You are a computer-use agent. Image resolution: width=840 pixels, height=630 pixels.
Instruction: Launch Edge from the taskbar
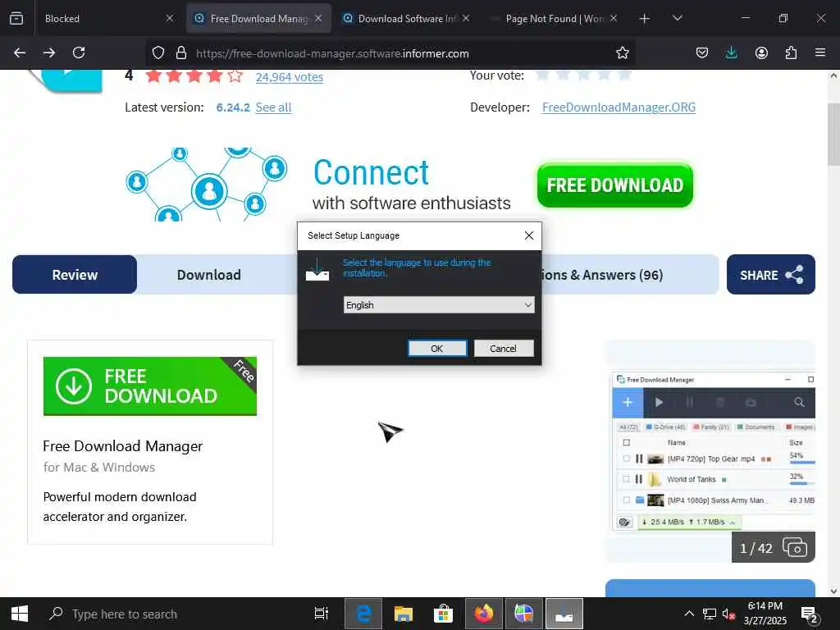(x=363, y=614)
